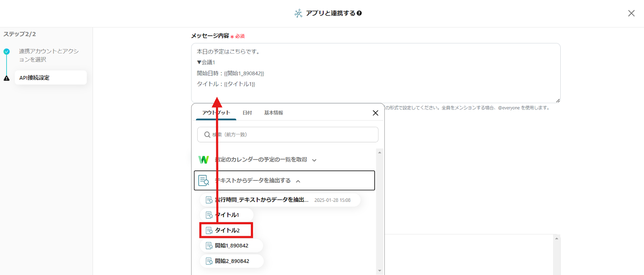644x275 pixels.
Task: Insert the タイトル2 output item
Action: point(227,230)
